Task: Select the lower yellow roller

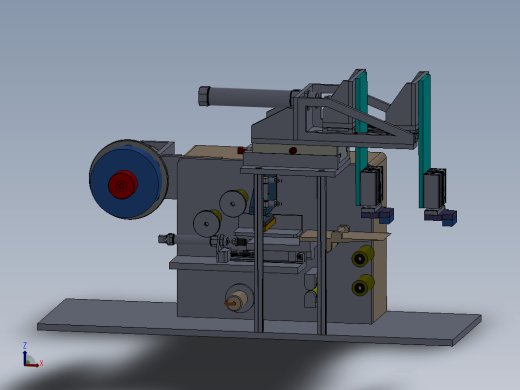Action: coord(362,285)
